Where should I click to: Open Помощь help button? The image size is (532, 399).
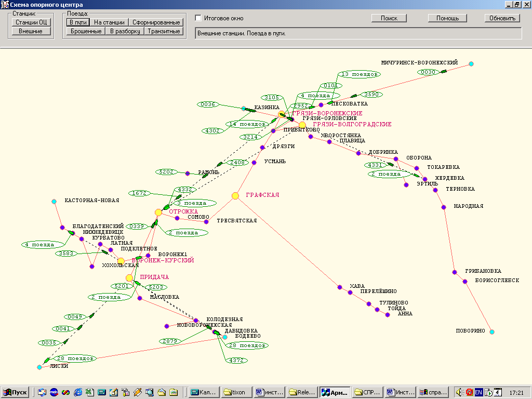tap(447, 18)
